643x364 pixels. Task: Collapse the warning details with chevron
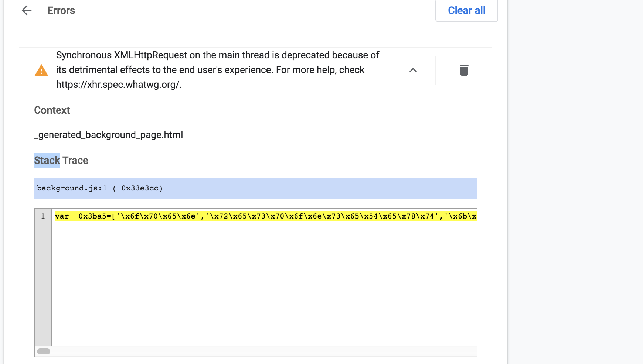click(x=413, y=70)
